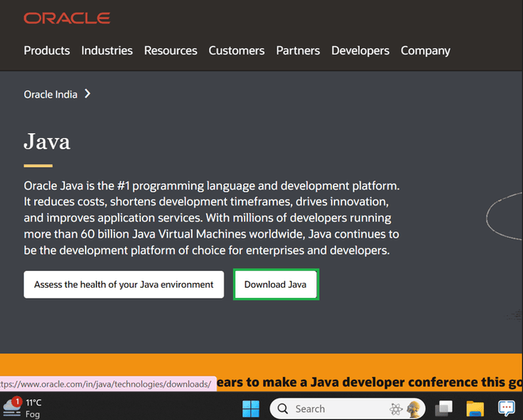Follow the Oracle India breadcrumb link
Screen dimensions: 523x420
51,94
